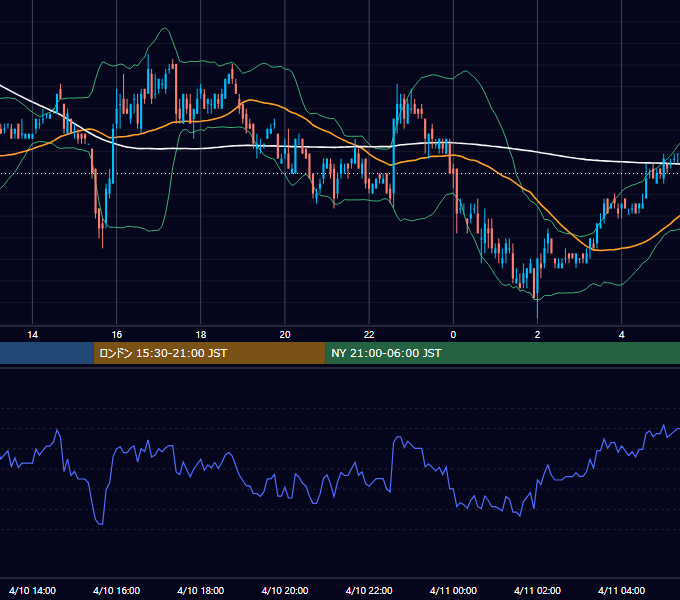Viewport: 680px width, 600px height.
Task: Click the 4/10 16:00 date label
Action: (117, 591)
